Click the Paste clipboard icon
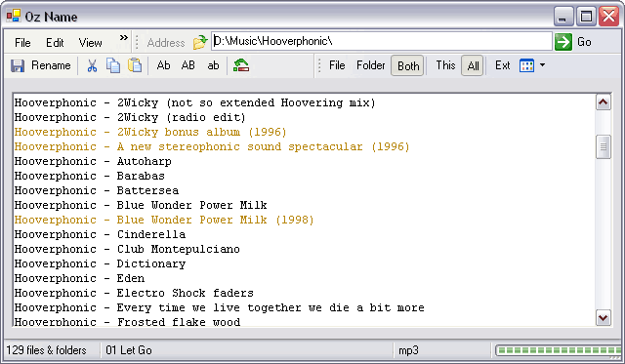Viewport: 625px width, 364px height. tap(135, 65)
